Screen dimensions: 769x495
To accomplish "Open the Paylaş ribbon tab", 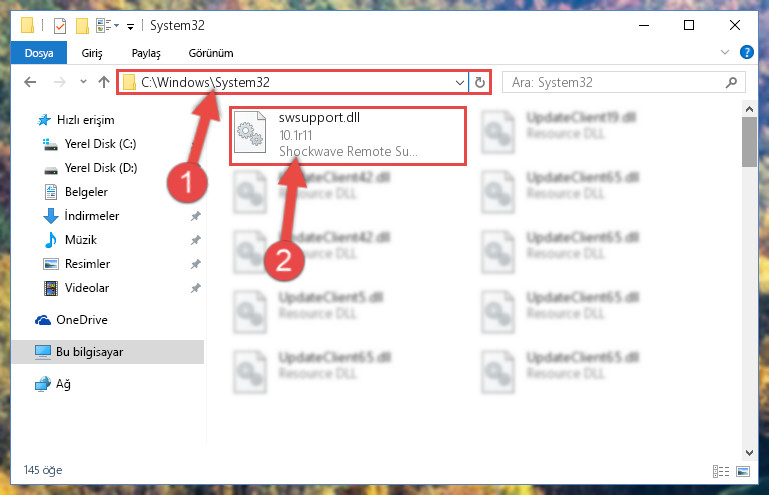I will (x=146, y=53).
